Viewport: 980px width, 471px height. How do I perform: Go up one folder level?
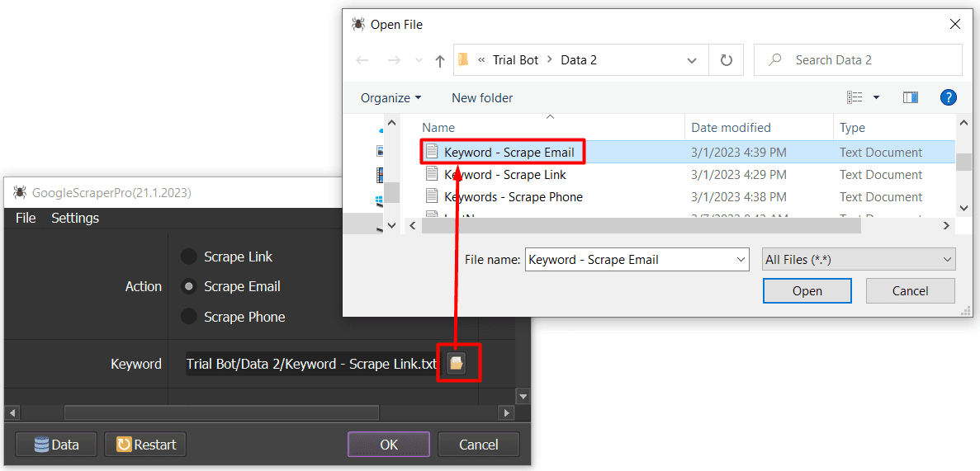click(440, 60)
